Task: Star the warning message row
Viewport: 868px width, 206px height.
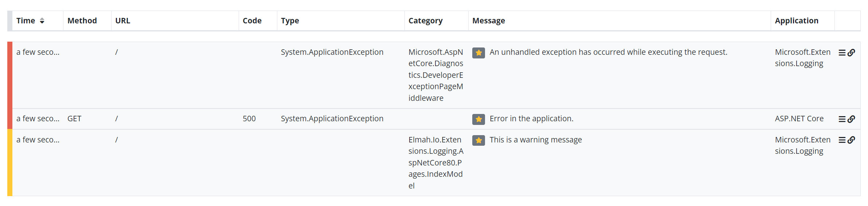Action: (478, 140)
